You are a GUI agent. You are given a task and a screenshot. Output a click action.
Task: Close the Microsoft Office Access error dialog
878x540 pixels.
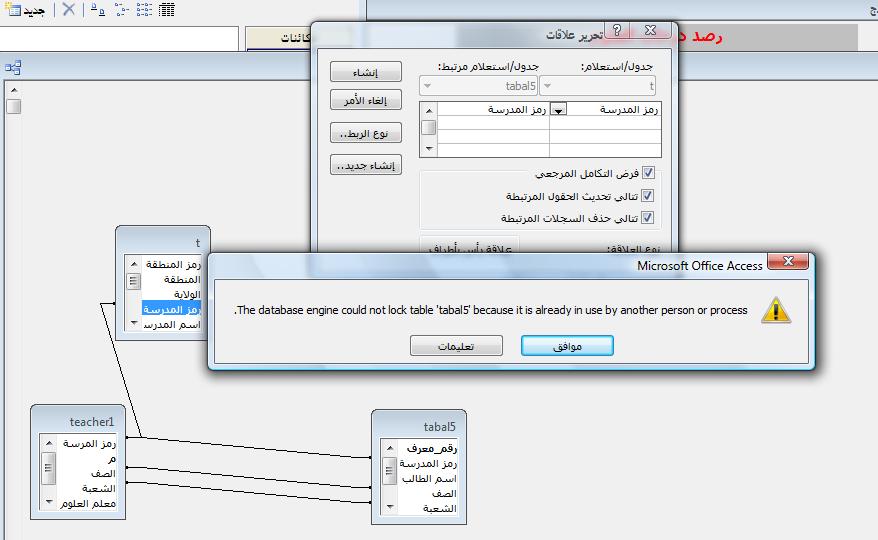click(788, 261)
